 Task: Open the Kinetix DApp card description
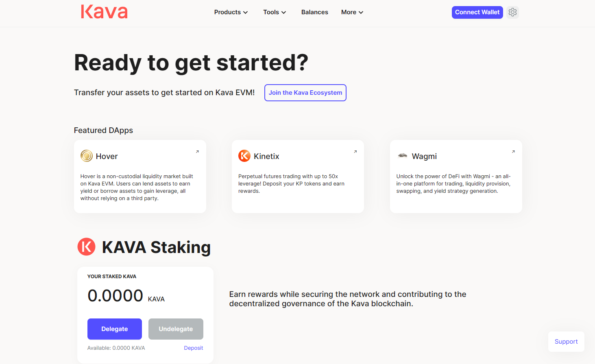click(x=291, y=184)
